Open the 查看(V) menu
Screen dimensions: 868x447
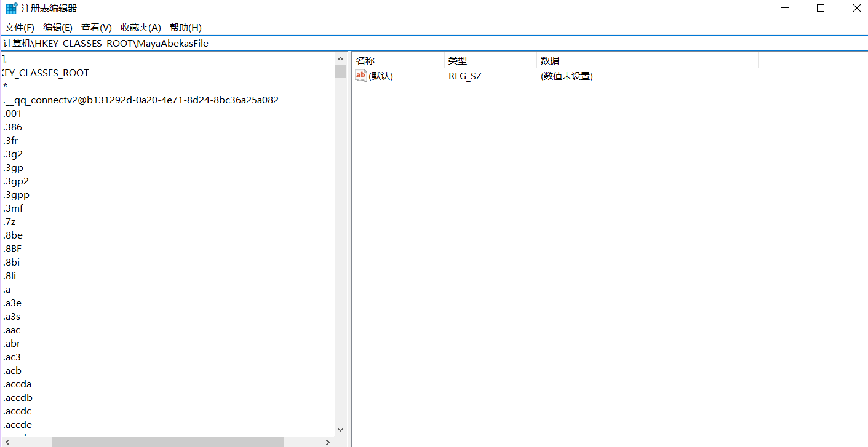96,27
